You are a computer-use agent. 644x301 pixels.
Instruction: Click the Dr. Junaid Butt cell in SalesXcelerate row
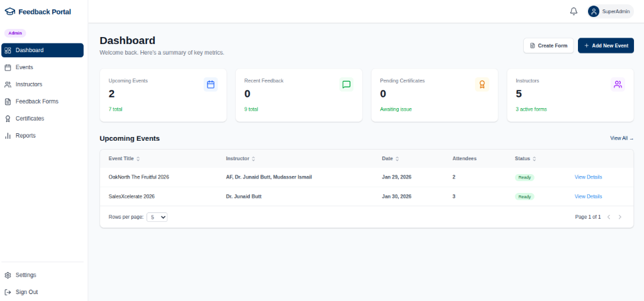click(243, 197)
